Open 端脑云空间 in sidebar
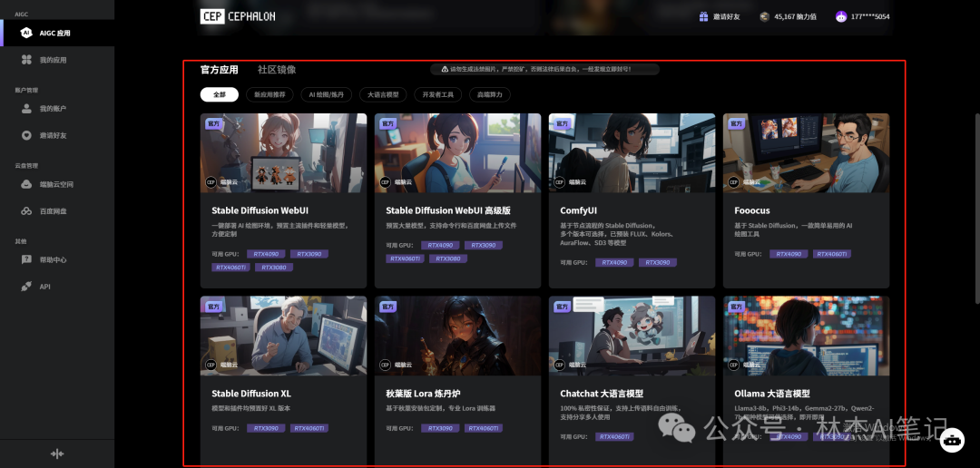This screenshot has height=468, width=980. pos(57,184)
